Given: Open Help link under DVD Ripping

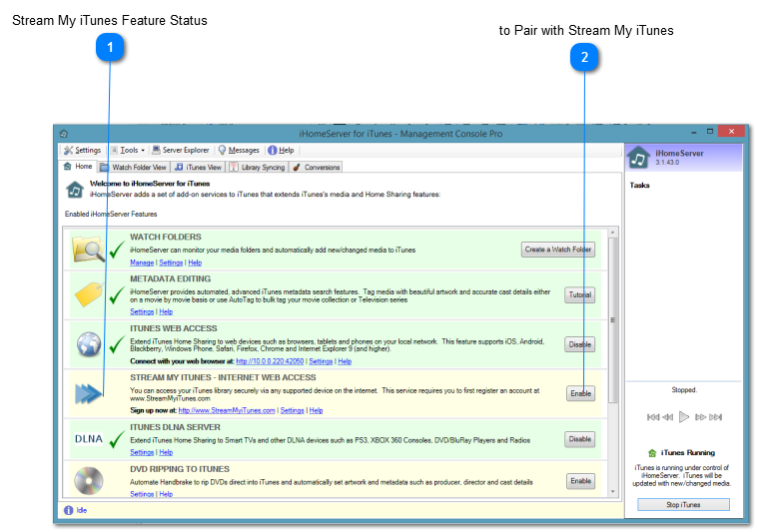Looking at the screenshot, I should [166, 494].
